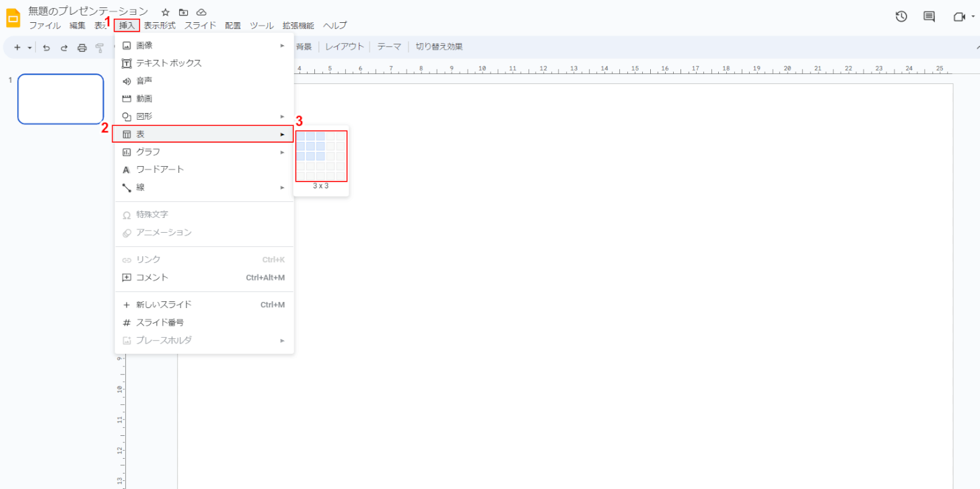Click the video camera meeting icon
The height and width of the screenshot is (489, 980).
click(958, 17)
